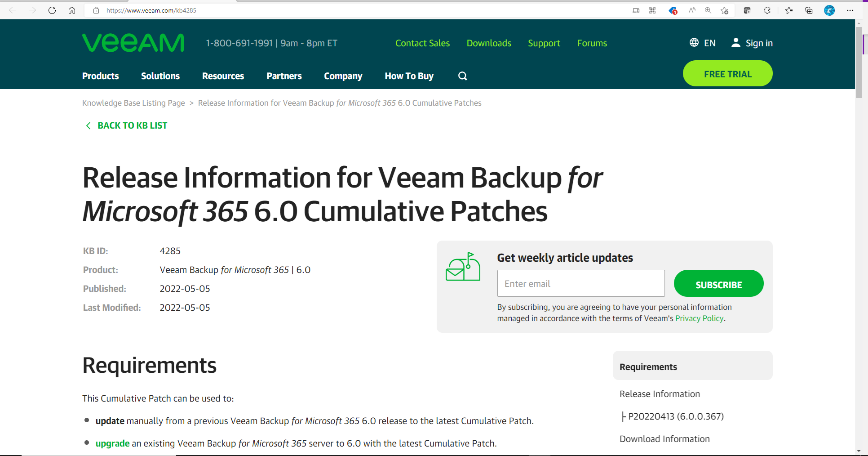Start Read Aloud from the address bar

pos(692,10)
